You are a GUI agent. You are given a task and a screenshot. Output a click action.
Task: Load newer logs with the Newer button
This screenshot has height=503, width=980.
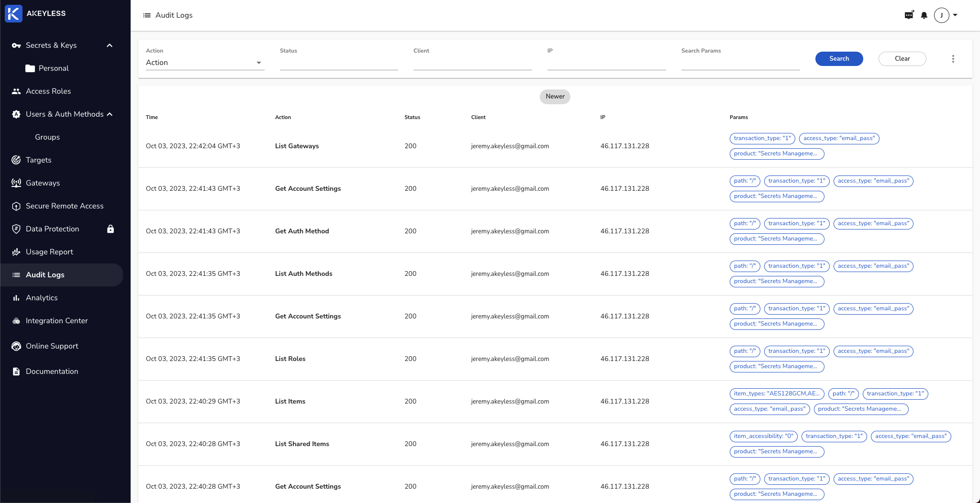[555, 97]
